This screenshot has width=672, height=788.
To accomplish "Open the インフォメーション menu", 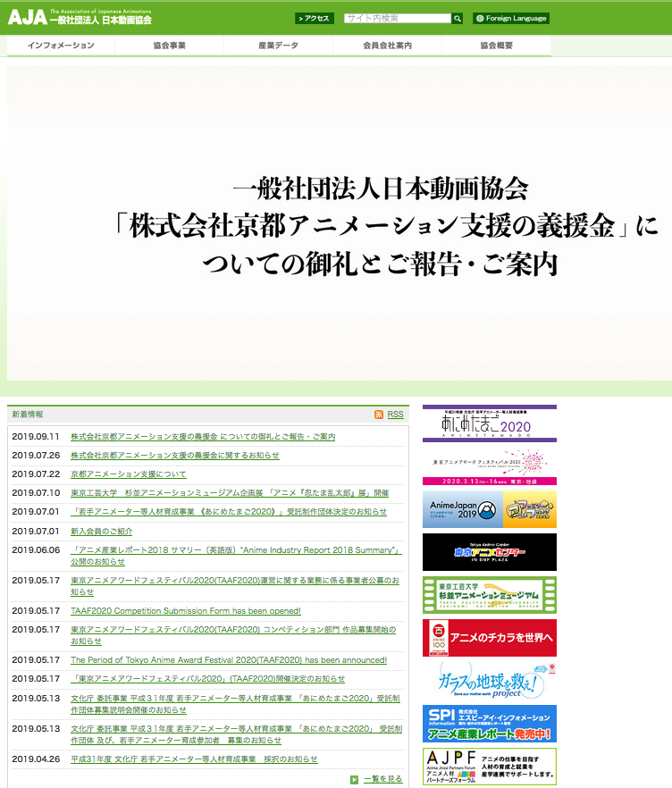I will pos(61,46).
